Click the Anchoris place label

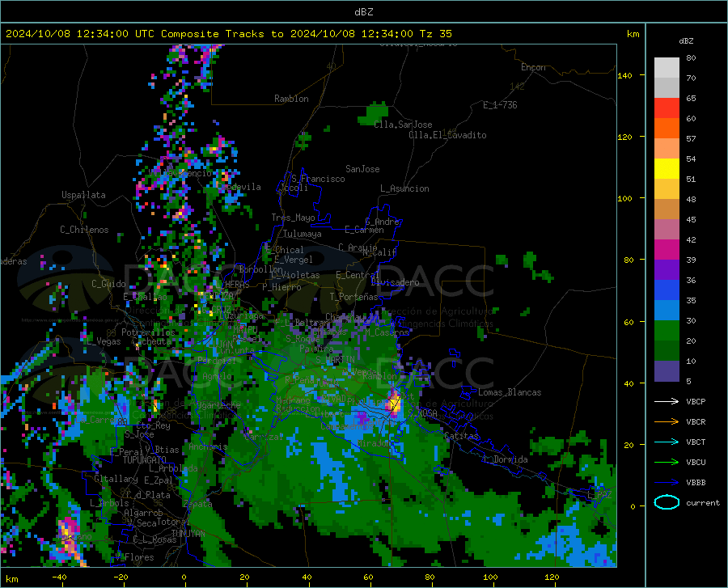coord(208,447)
